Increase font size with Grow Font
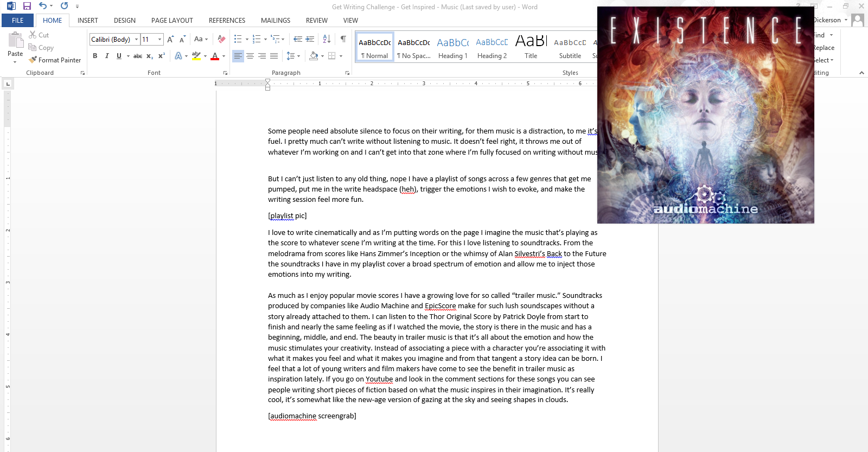The width and height of the screenshot is (868, 452). point(170,39)
